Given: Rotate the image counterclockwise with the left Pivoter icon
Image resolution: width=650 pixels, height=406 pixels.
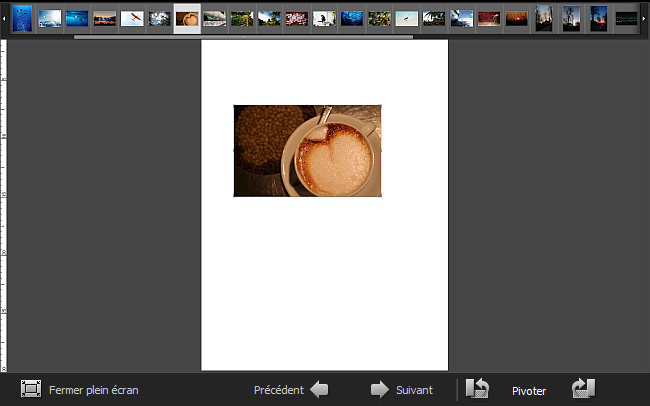Looking at the screenshot, I should 477,389.
